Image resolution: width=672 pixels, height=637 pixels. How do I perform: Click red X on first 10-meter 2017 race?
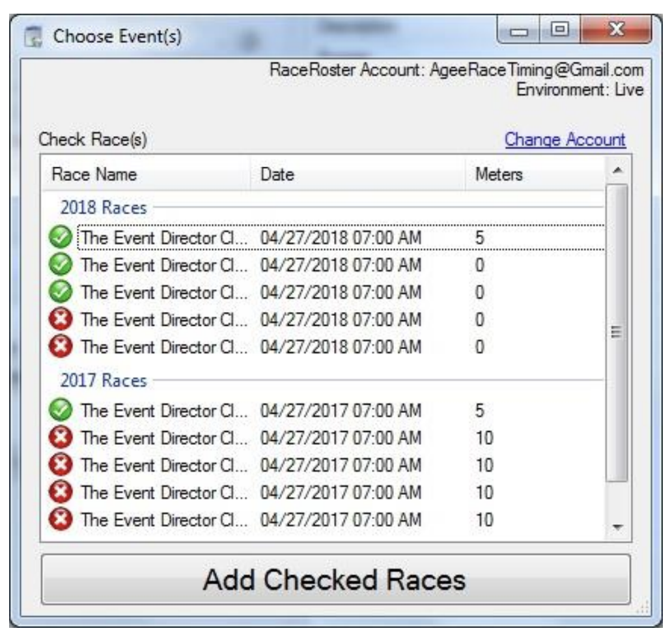click(60, 437)
